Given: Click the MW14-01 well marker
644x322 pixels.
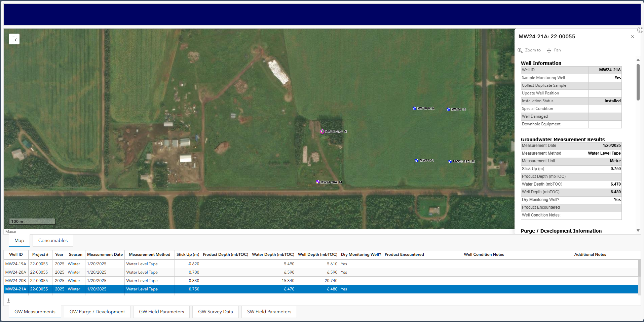Looking at the screenshot, I should (417, 160).
